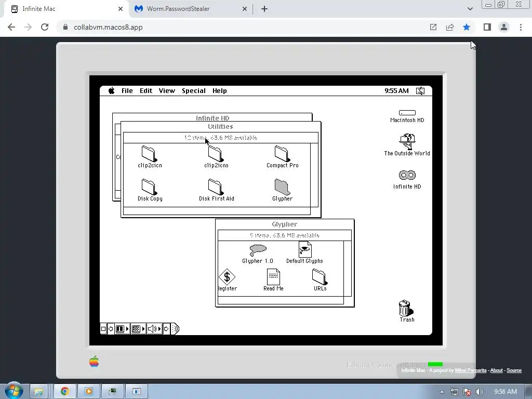Screen dimensions: 532x399
Task: Reload the collabvm.macos8.app page
Action: coord(45,27)
